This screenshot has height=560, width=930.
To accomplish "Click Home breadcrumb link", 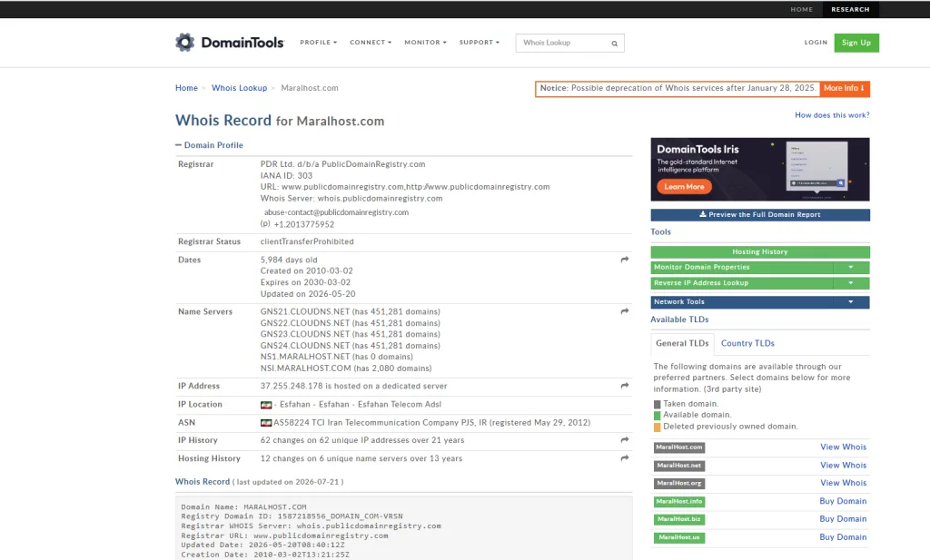I will click(186, 88).
